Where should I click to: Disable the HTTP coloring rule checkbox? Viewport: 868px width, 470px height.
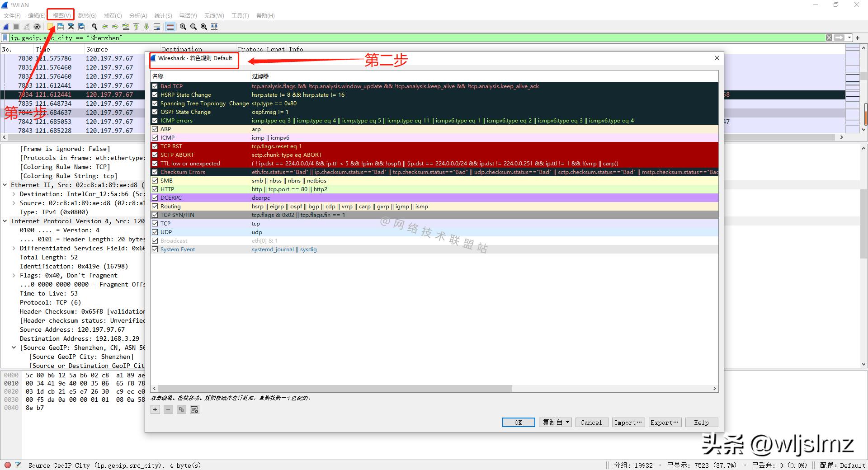pos(155,189)
